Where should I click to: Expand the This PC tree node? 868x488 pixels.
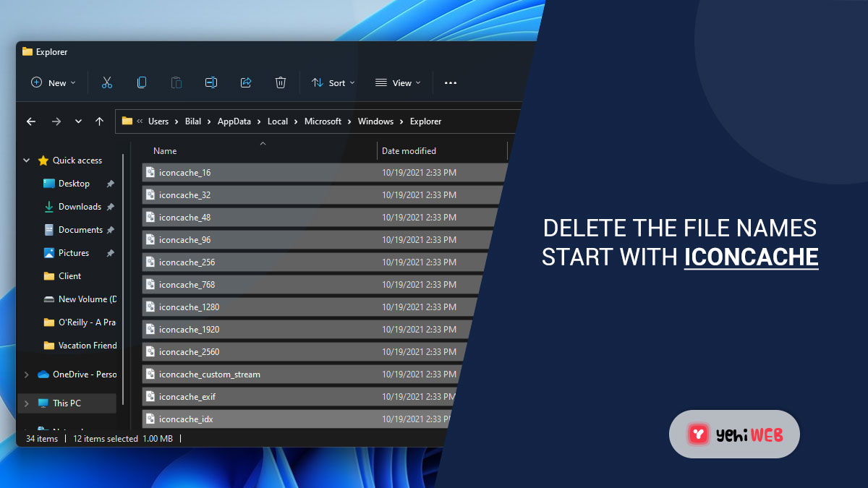pyautogui.click(x=27, y=403)
